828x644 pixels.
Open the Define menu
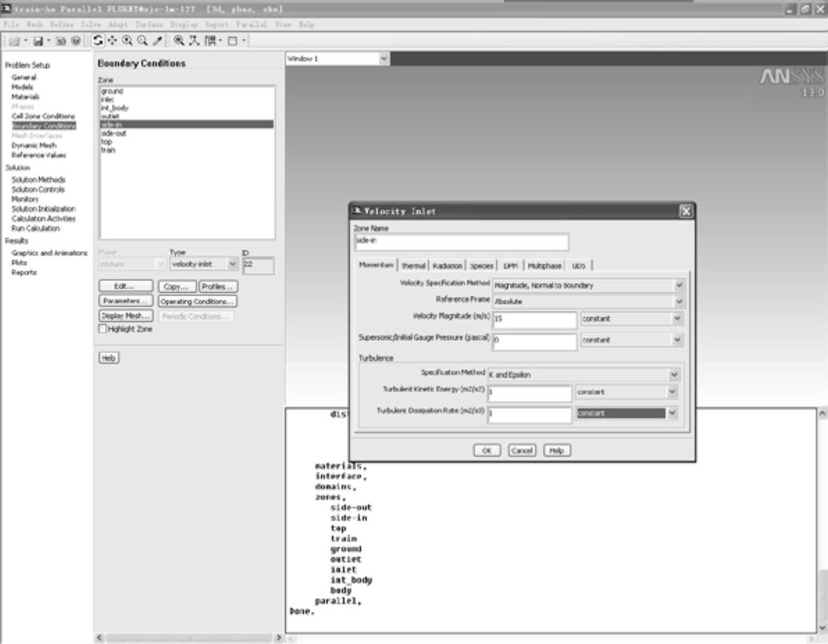61,24
